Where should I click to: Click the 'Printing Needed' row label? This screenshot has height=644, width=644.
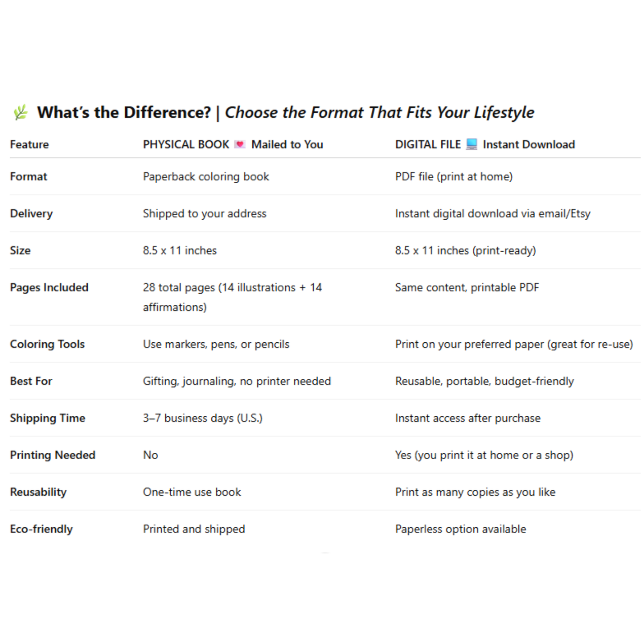[x=53, y=455]
